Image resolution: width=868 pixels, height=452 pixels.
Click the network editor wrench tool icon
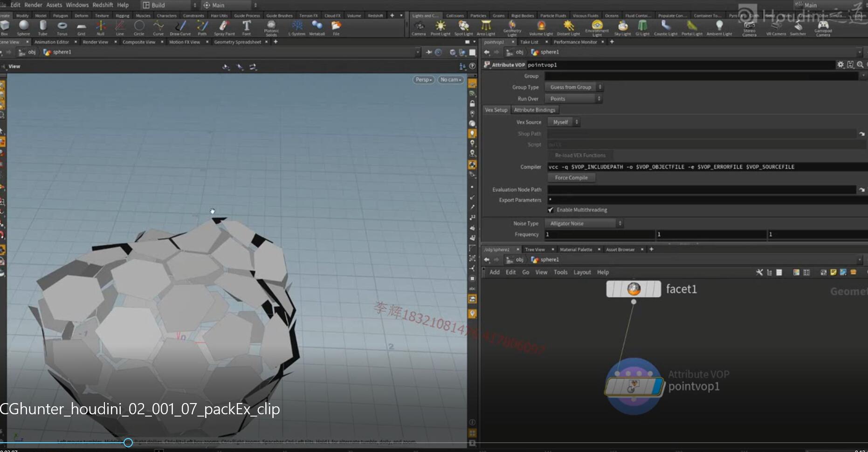[759, 272]
